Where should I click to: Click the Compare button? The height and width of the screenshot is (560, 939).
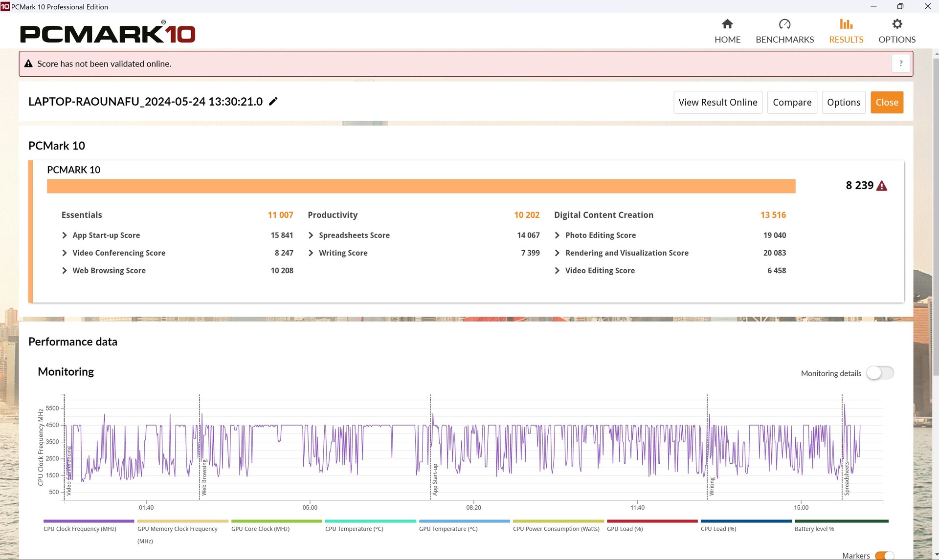(x=792, y=102)
